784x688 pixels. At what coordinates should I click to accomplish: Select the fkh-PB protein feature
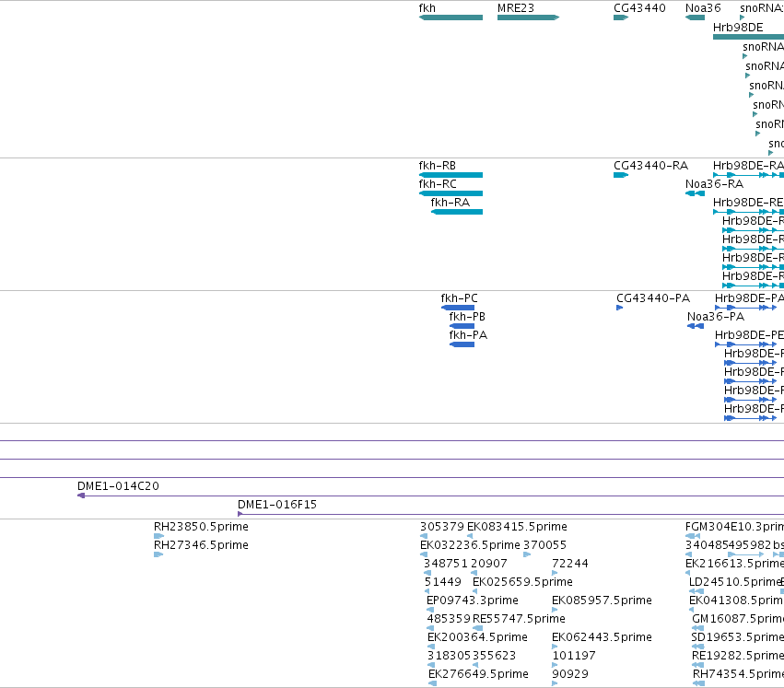(462, 326)
